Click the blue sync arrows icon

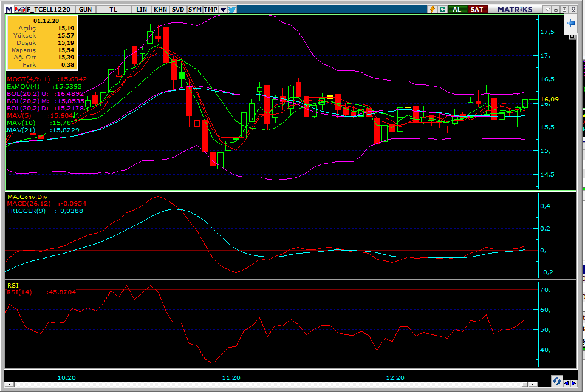click(x=556, y=381)
